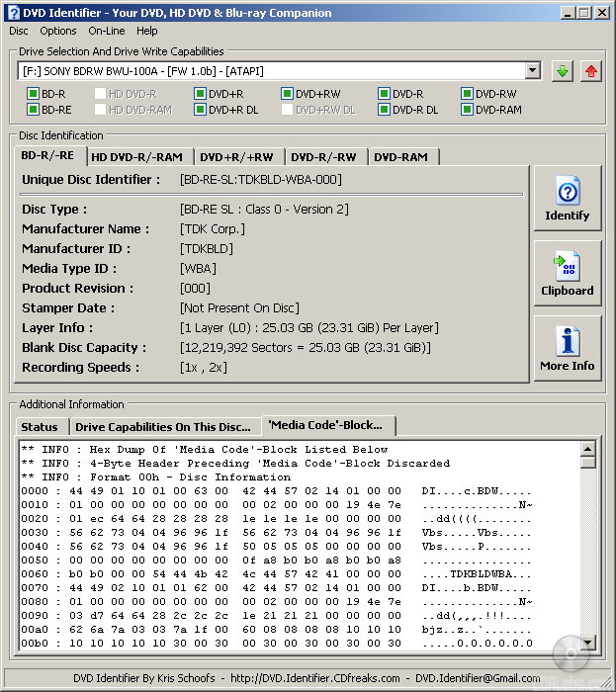
Task: Click the DVD Identifier title bar icon
Action: 14,12
